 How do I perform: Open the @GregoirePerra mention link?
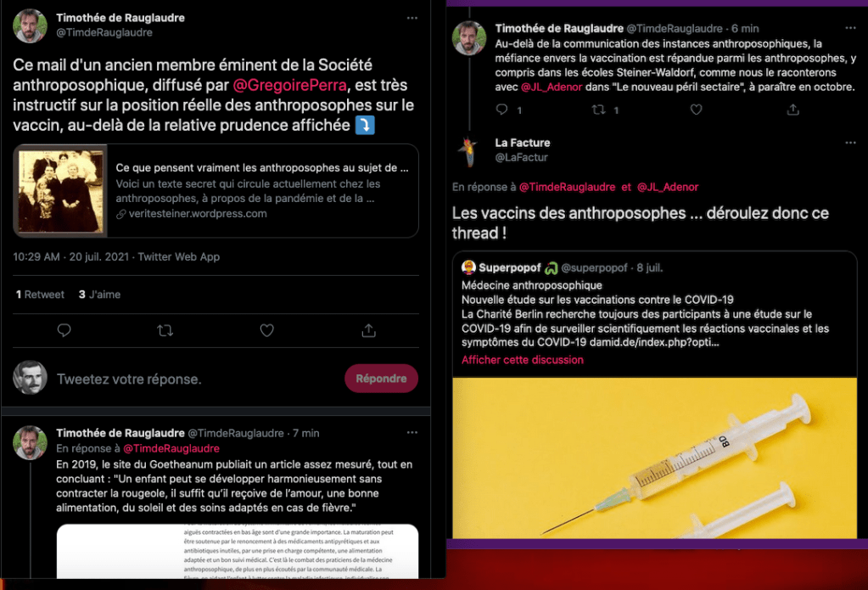tap(289, 85)
